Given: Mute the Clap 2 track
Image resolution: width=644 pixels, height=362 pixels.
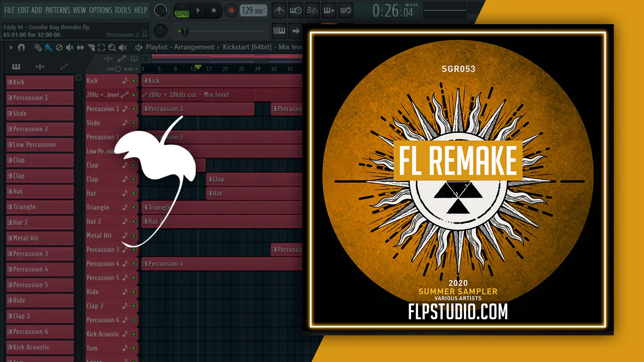Looking at the screenshot, I should click(x=134, y=306).
